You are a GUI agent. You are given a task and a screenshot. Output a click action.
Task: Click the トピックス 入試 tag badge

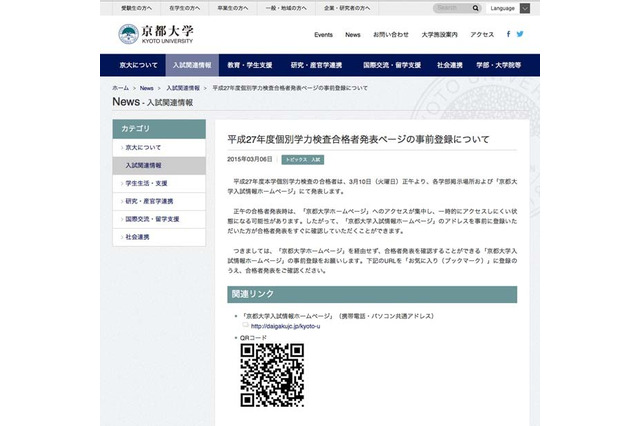(303, 160)
